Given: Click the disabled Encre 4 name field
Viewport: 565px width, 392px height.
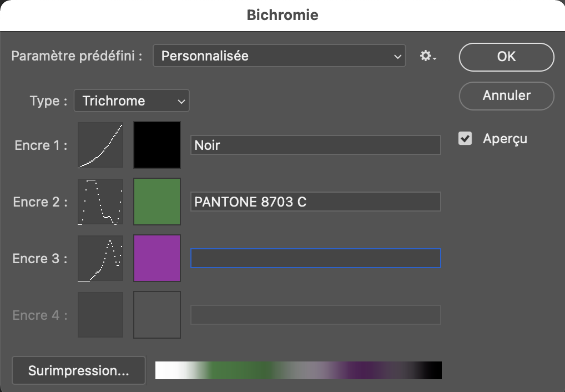Looking at the screenshot, I should pyautogui.click(x=315, y=315).
